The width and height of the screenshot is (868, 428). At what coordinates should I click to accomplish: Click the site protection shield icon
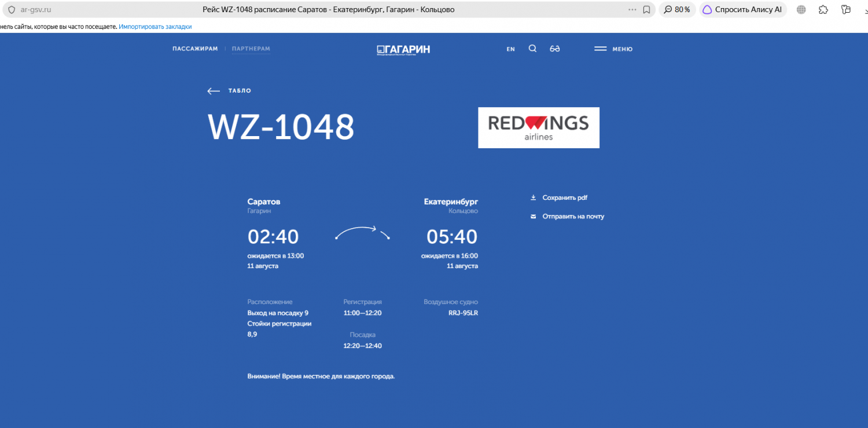tap(11, 10)
